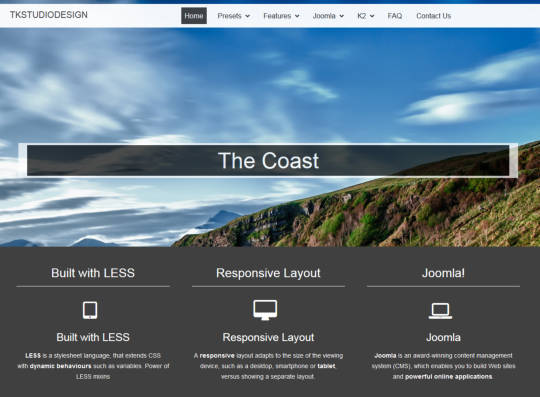Go to the FAQ page
The image size is (540, 397).
click(x=395, y=16)
